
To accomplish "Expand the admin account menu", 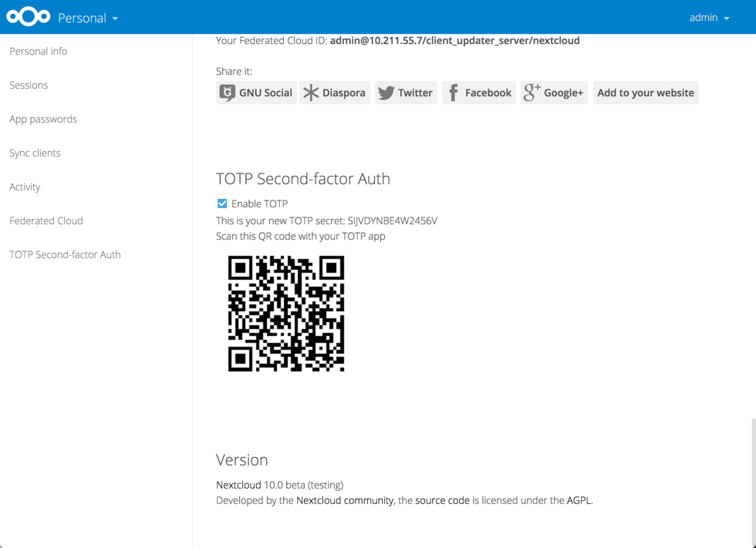I will pyautogui.click(x=707, y=16).
